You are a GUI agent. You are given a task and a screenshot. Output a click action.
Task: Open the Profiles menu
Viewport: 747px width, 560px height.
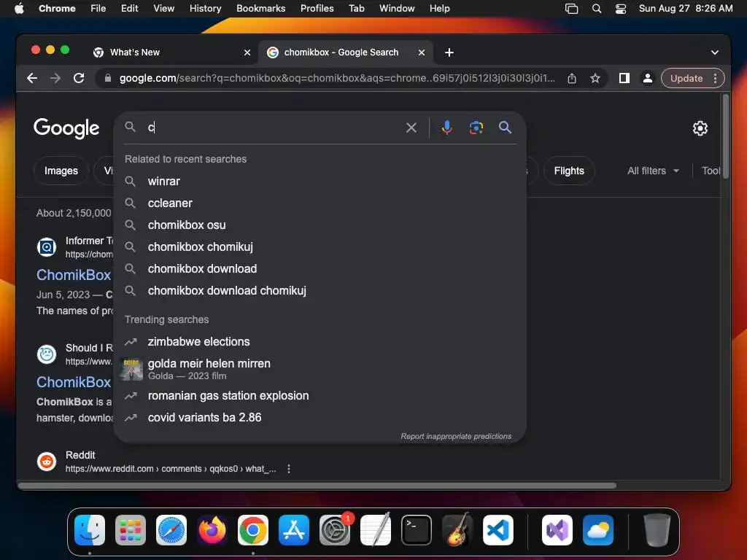tap(317, 9)
